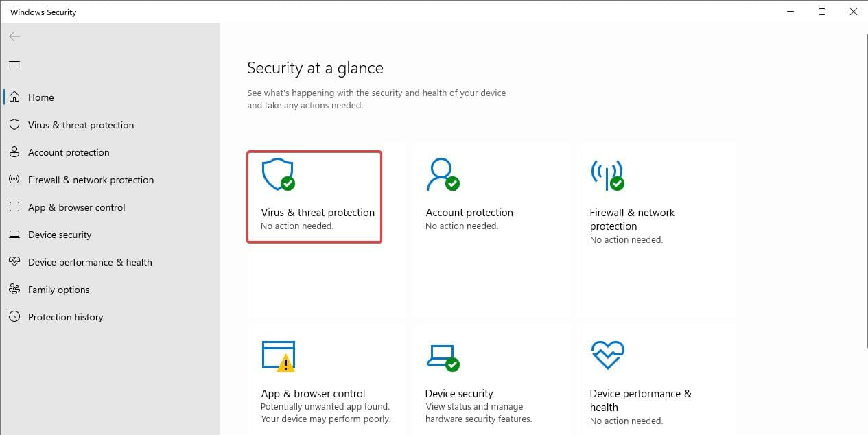Open Firewall & network protection via its antenna icon
This screenshot has width=868, height=435.
pos(14,180)
